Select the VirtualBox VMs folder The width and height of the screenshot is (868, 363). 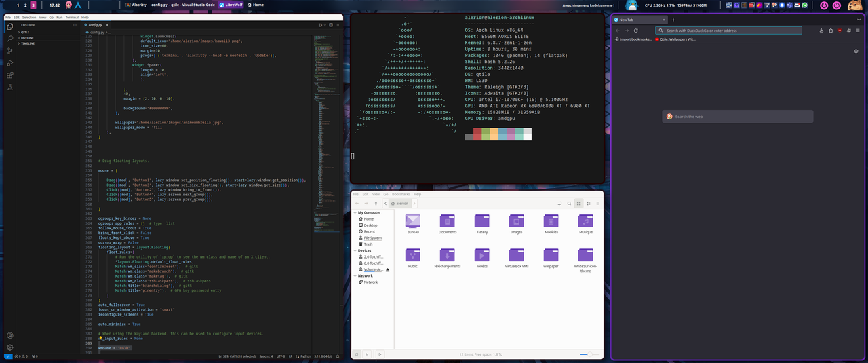[x=517, y=257]
